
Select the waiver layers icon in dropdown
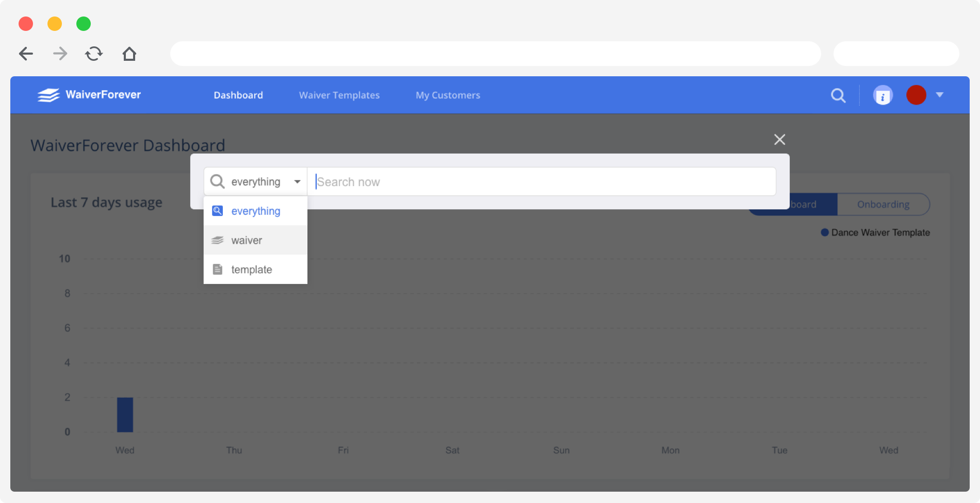click(x=217, y=240)
